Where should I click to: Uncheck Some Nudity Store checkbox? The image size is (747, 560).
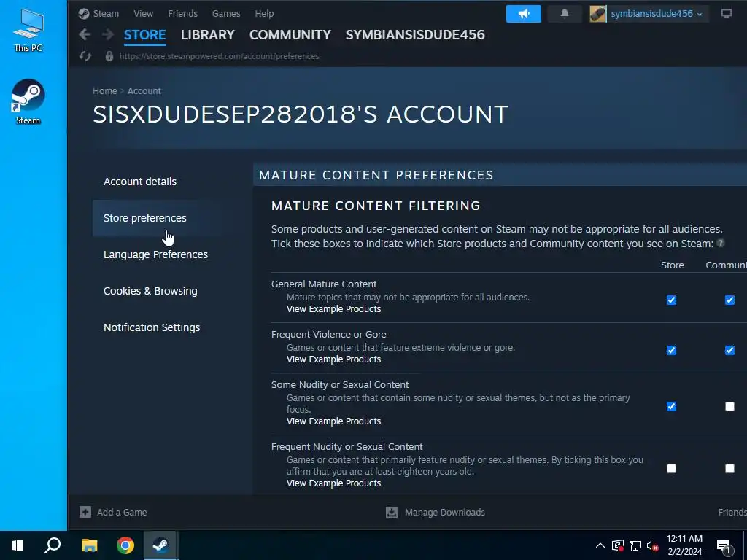click(x=671, y=407)
